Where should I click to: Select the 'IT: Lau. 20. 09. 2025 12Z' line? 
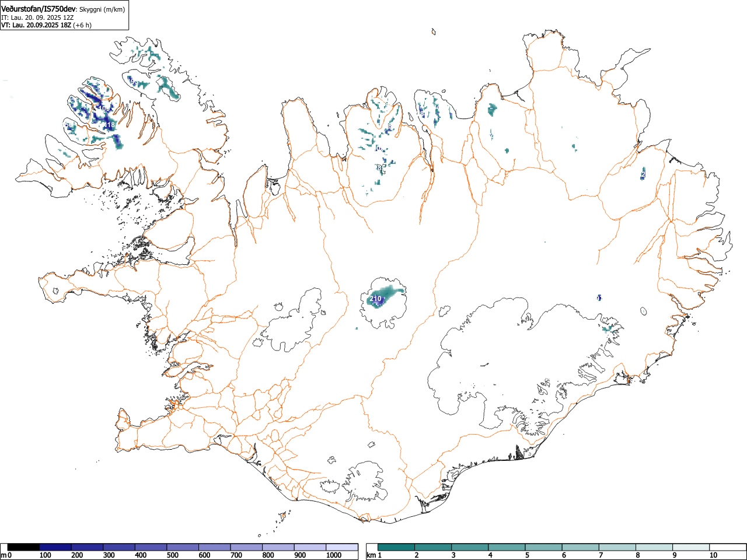(x=37, y=17)
